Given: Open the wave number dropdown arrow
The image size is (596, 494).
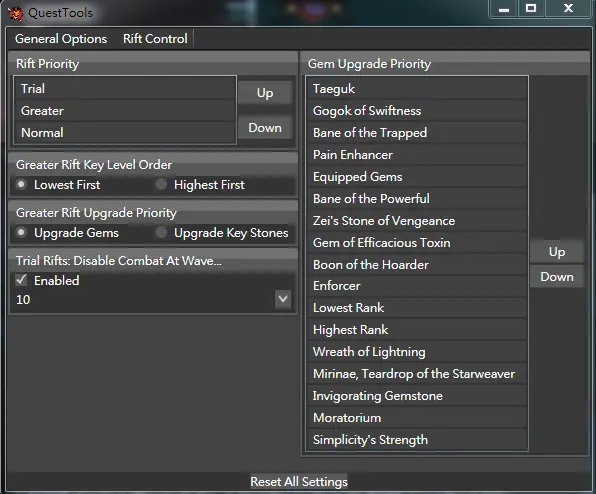Looking at the screenshot, I should [x=283, y=299].
